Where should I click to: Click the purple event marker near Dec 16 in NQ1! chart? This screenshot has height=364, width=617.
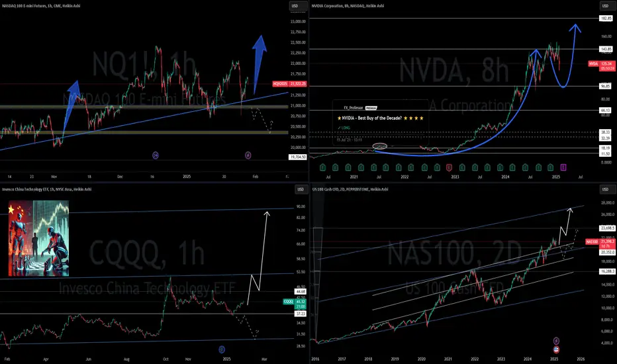156,156
